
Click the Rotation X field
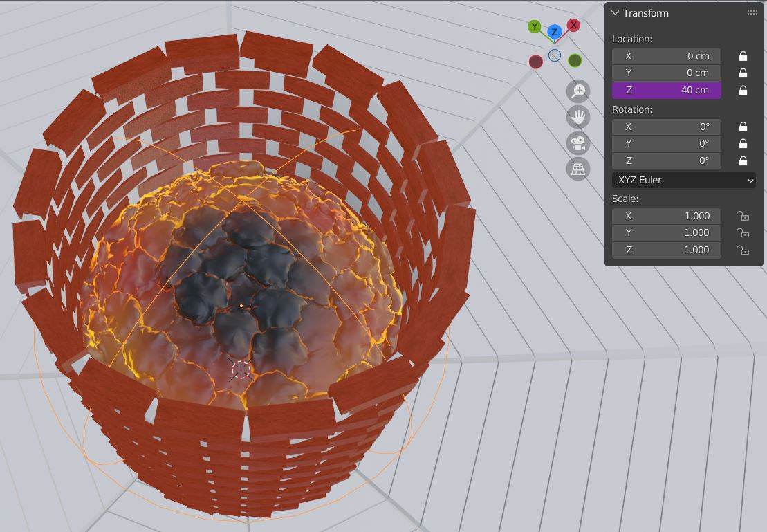coord(667,127)
